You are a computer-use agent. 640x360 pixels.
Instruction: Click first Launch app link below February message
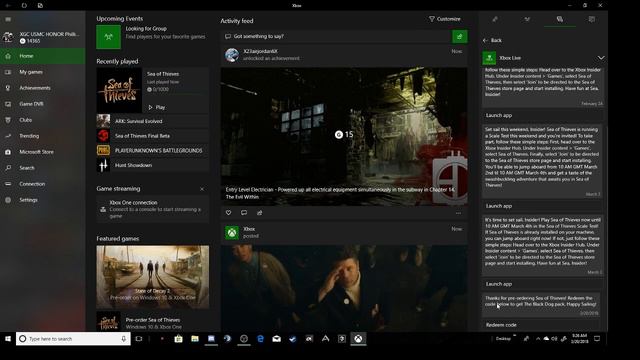coord(499,116)
